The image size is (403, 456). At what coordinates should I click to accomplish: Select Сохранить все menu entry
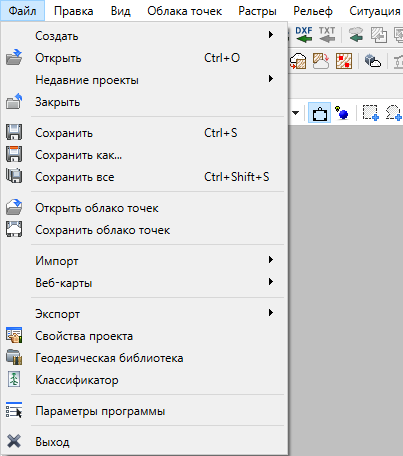[x=145, y=177]
